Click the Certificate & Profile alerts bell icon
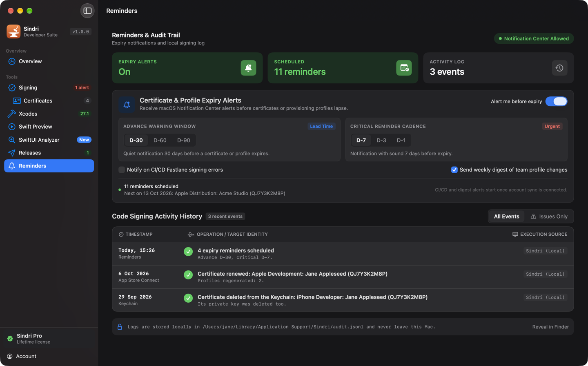 (x=127, y=105)
